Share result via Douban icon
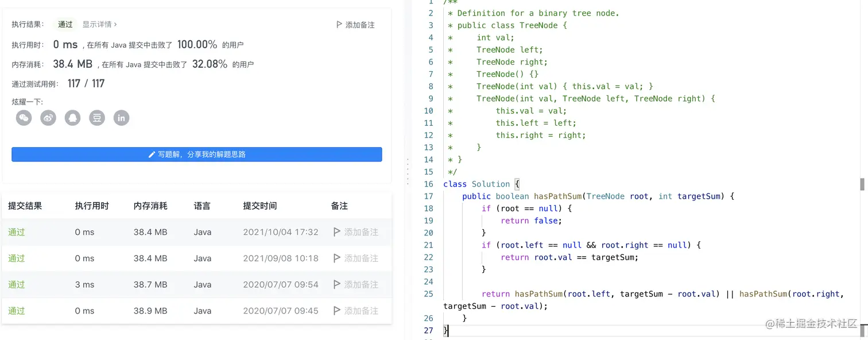Screen dimensions: 868x340 point(97,118)
